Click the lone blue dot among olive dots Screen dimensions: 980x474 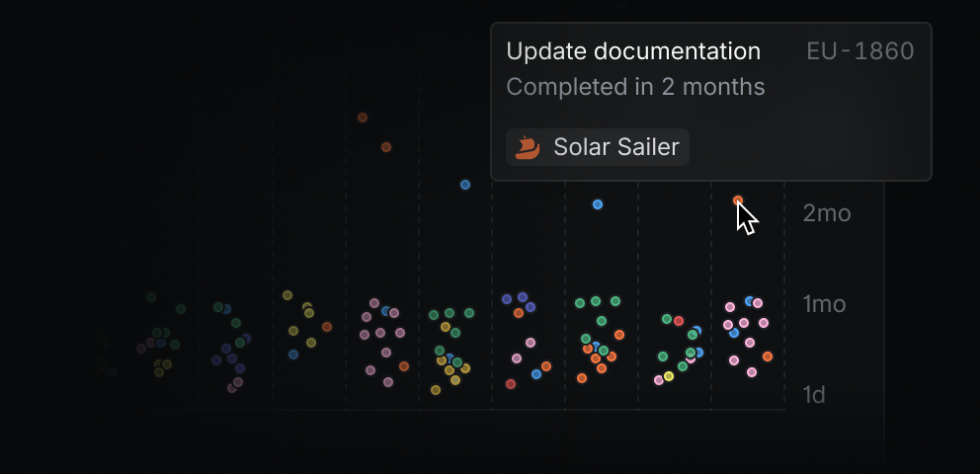(x=293, y=355)
